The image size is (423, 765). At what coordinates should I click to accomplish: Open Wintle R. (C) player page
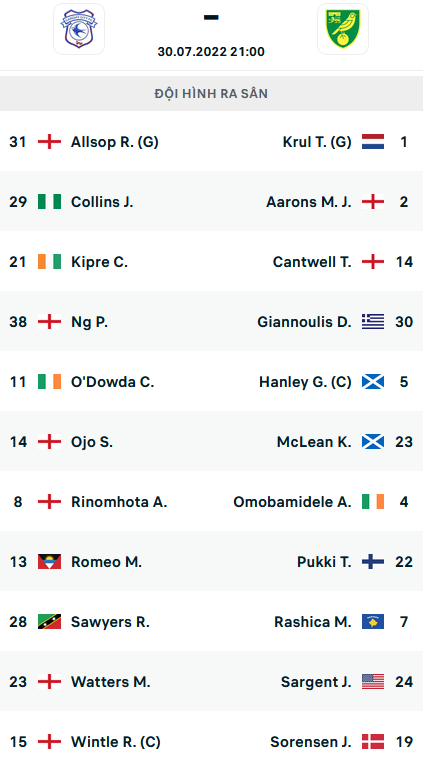pyautogui.click(x=116, y=742)
